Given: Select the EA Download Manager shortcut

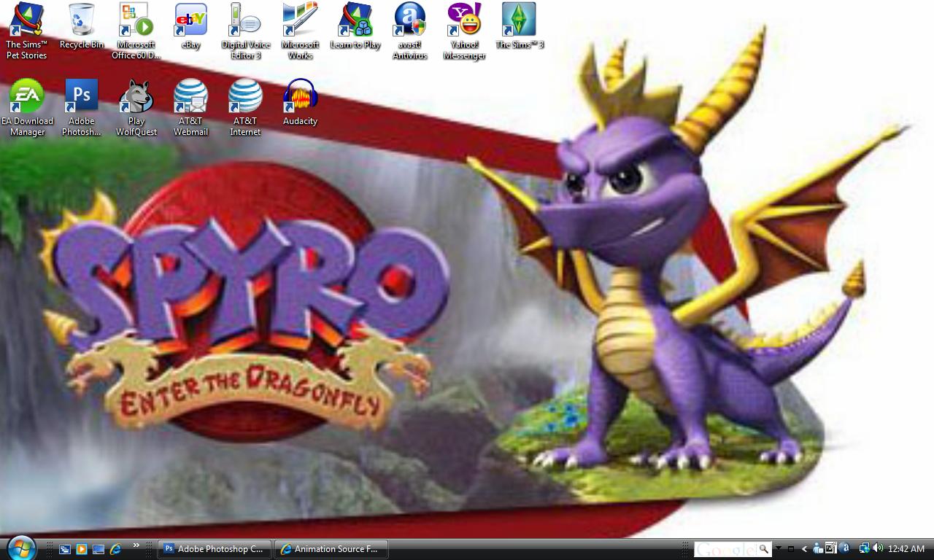Looking at the screenshot, I should (27, 107).
